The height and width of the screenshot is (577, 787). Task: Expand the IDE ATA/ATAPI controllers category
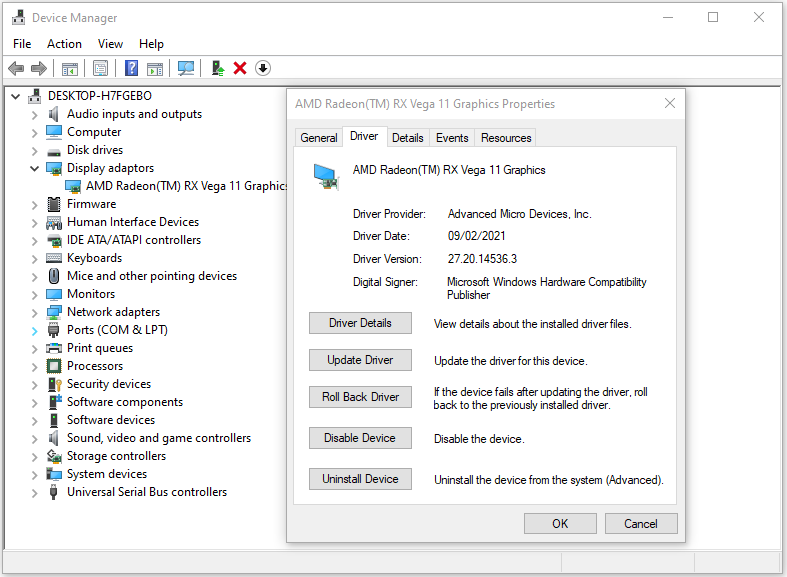[x=34, y=241]
